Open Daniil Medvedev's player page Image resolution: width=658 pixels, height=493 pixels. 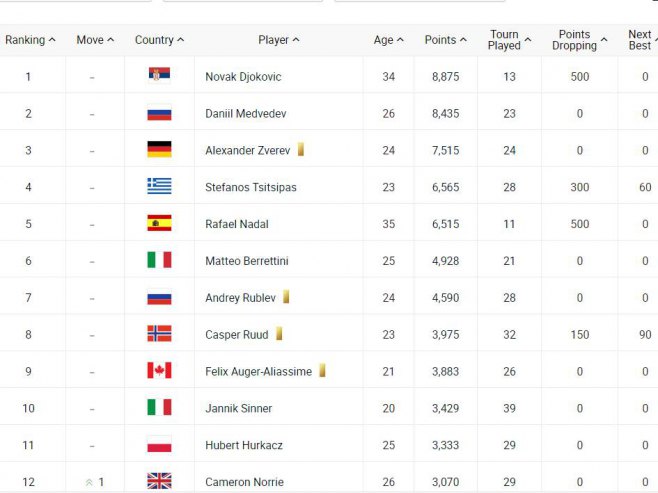pos(244,114)
